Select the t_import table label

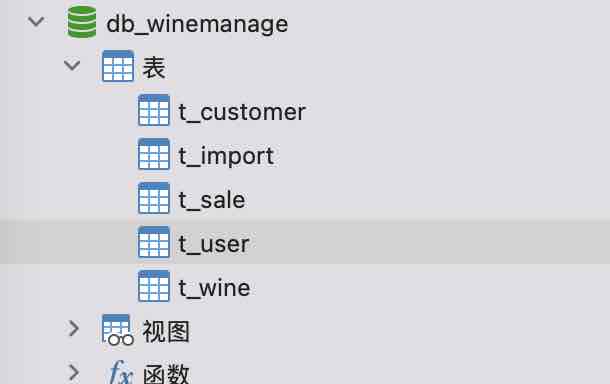tap(226, 156)
